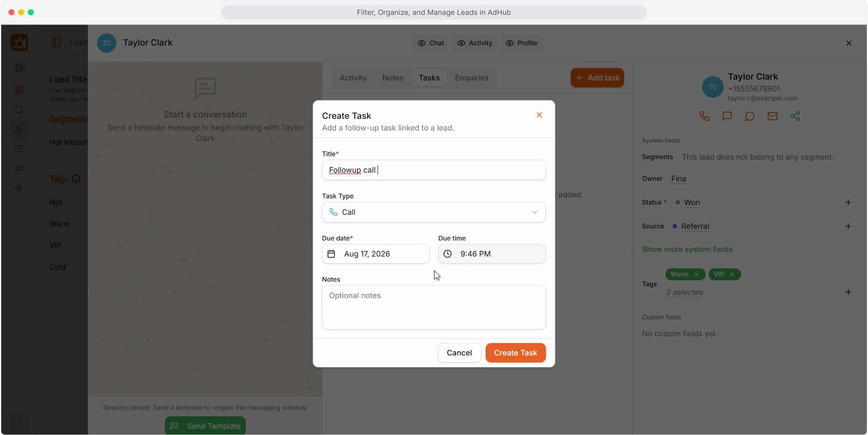Click the Title input field

pos(434,170)
